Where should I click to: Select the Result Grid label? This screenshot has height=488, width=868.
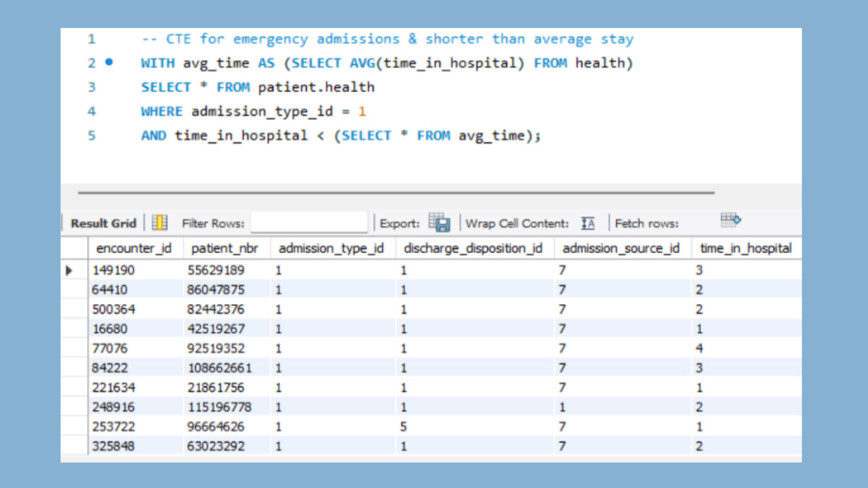coord(103,223)
